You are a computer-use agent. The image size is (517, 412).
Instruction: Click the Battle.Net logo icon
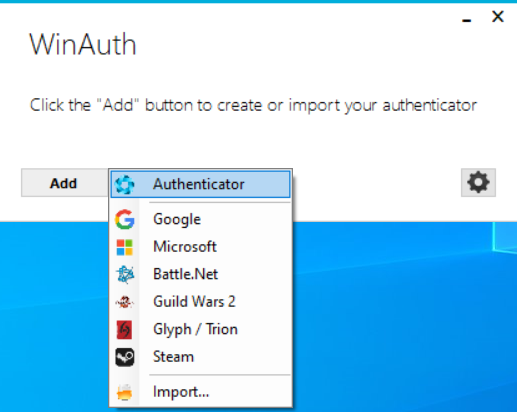pos(125,275)
